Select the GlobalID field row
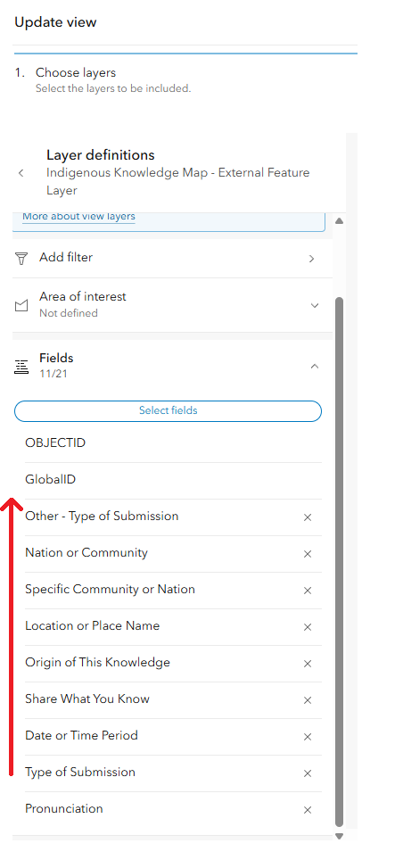 (x=173, y=479)
